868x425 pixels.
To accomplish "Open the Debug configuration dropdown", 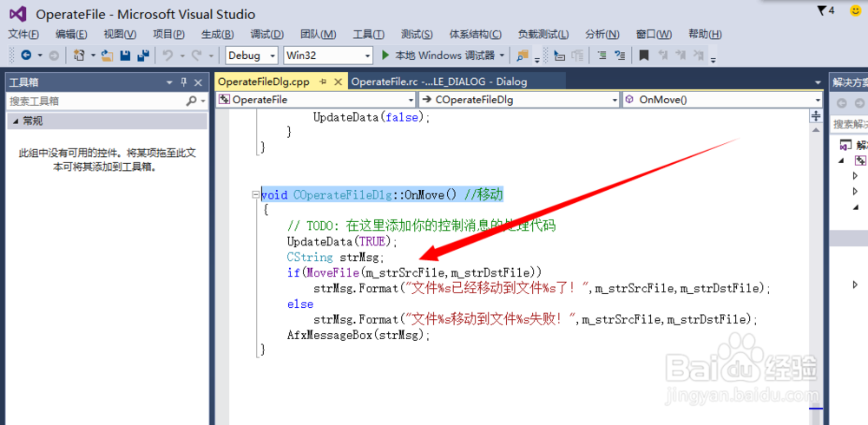I will point(272,56).
